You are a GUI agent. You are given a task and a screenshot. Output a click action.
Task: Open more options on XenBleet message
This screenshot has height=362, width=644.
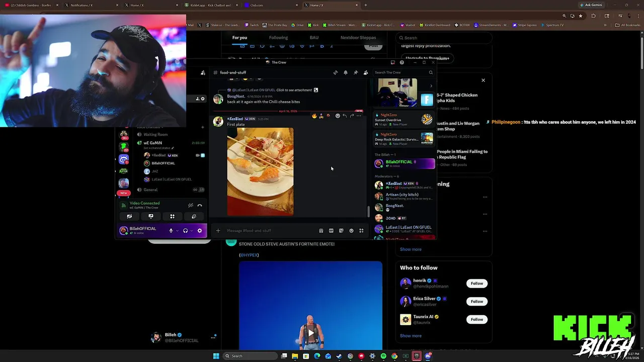359,116
